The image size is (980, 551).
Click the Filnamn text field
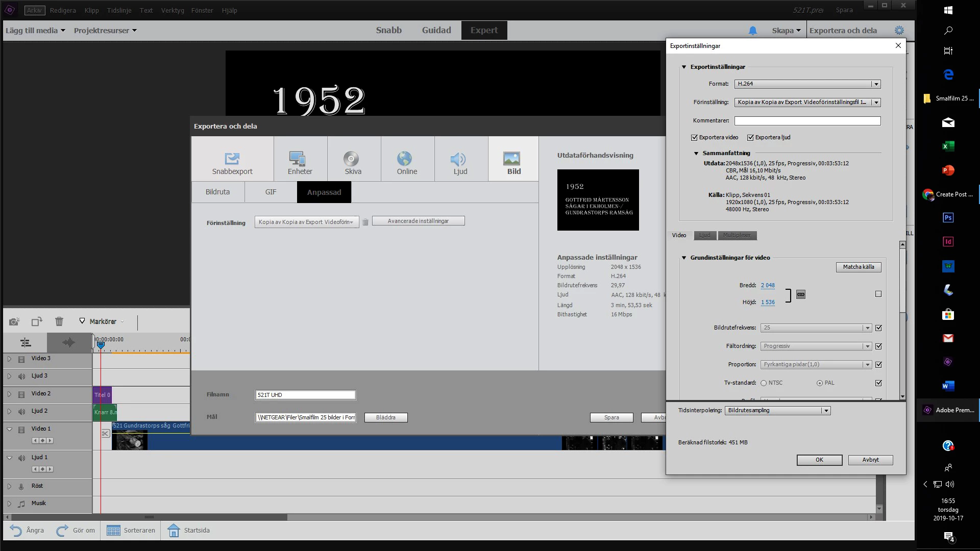pyautogui.click(x=305, y=395)
